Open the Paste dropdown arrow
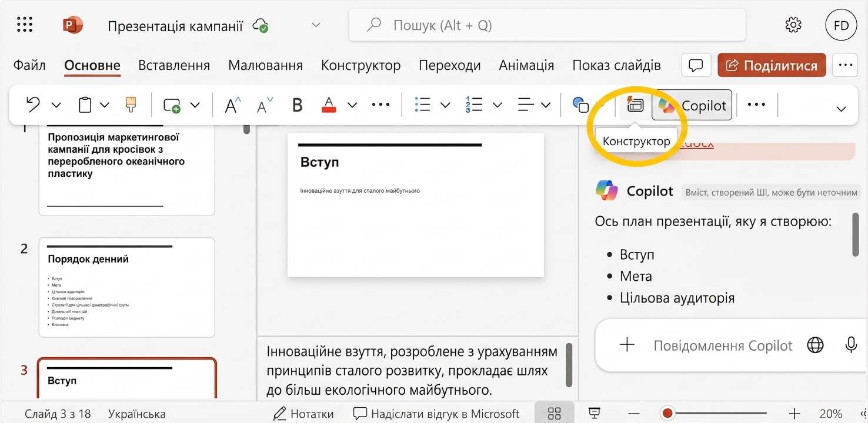The height and width of the screenshot is (423, 868). 104,105
